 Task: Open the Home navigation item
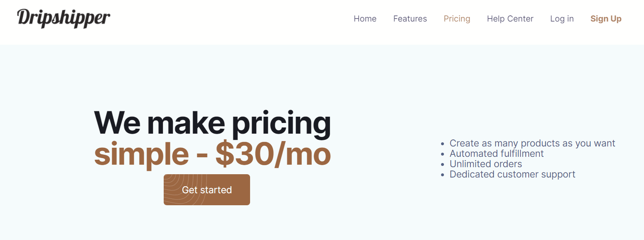point(365,19)
